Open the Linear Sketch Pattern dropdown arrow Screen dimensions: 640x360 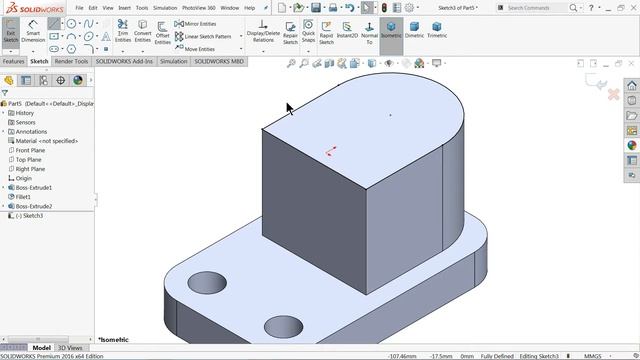click(x=241, y=36)
